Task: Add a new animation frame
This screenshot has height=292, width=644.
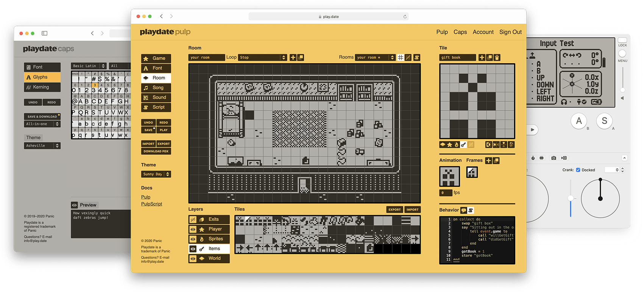Action: 489,161
